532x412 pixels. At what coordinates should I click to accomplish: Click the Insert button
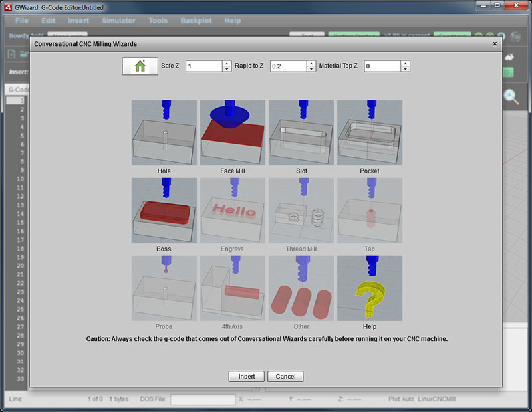tap(246, 376)
